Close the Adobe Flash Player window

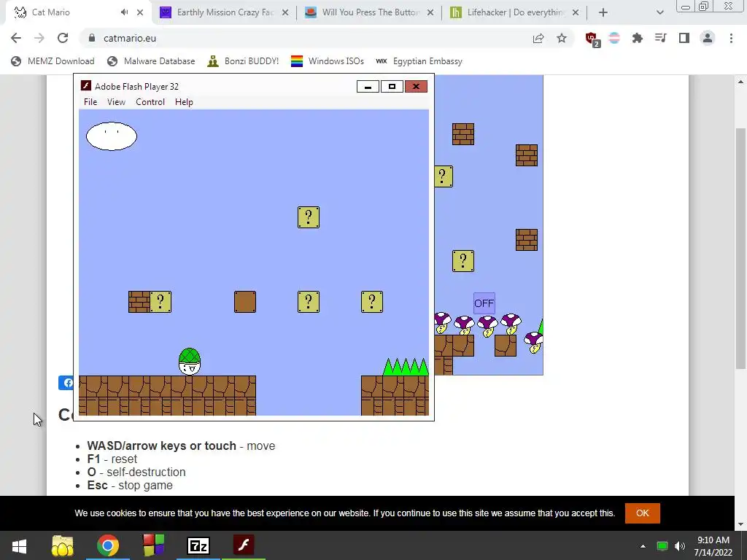pos(416,87)
